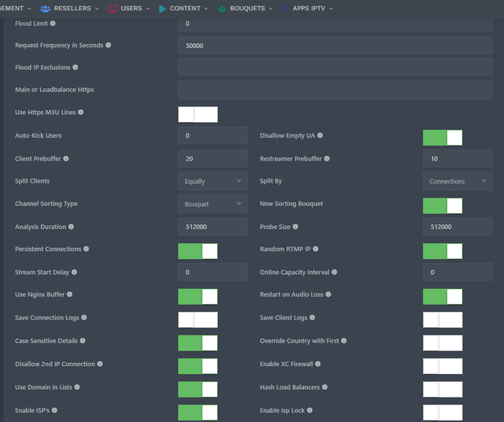Click the Bouquets plant icon
Screen dimensions: 504x422
(x=222, y=9)
